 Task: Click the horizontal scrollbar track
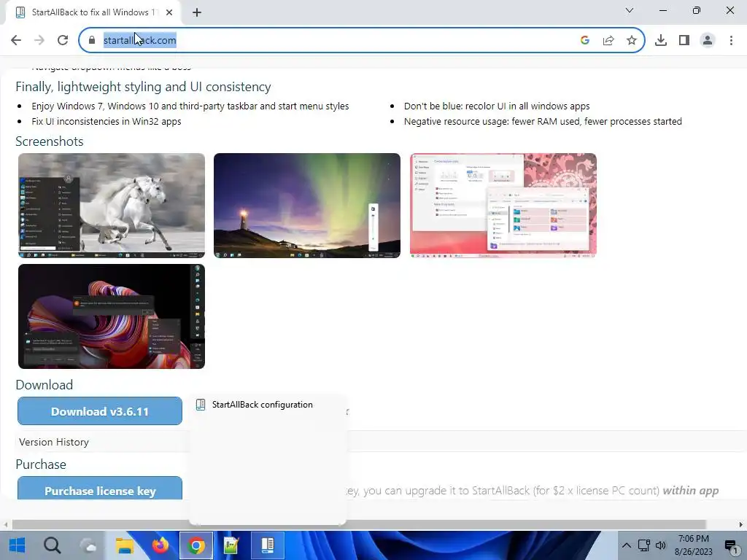tap(359, 524)
